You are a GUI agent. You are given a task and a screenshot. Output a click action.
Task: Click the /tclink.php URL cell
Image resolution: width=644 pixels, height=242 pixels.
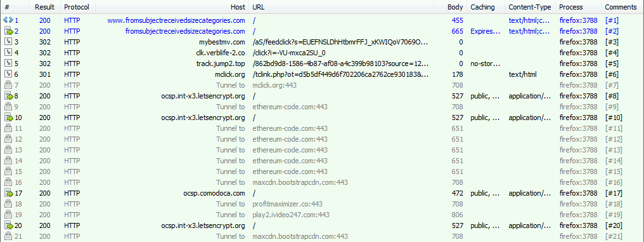click(340, 74)
